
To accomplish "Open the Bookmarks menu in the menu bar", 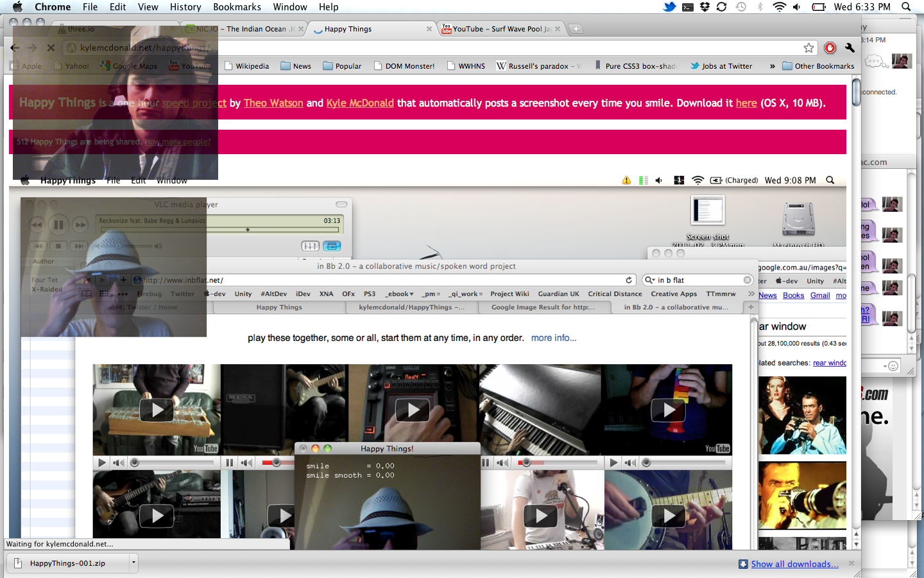I will click(x=237, y=7).
